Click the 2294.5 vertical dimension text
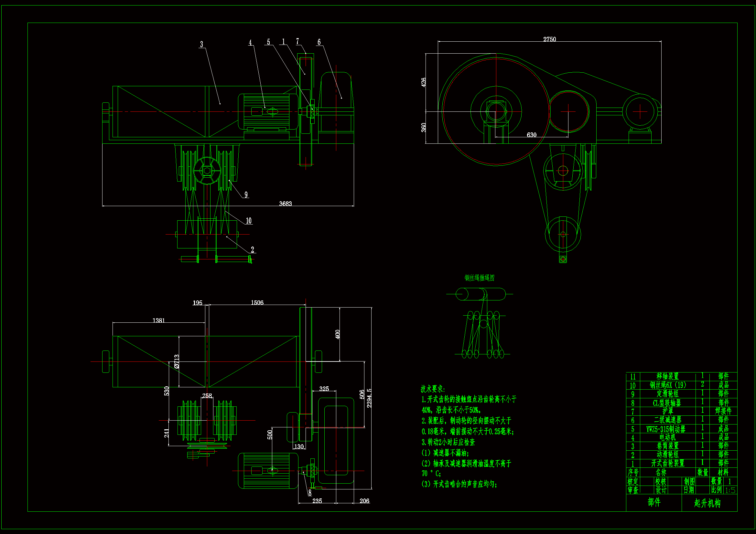 click(369, 398)
